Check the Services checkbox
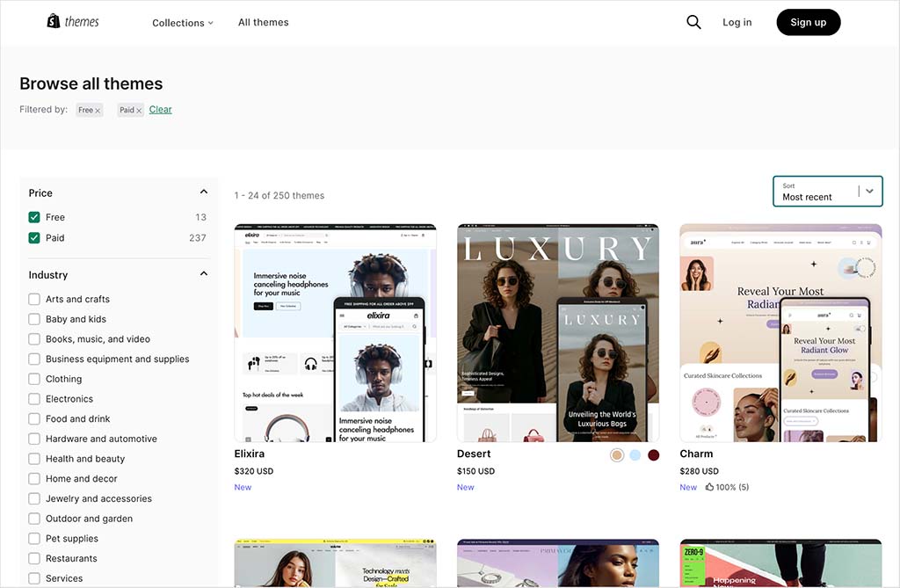 (34, 578)
